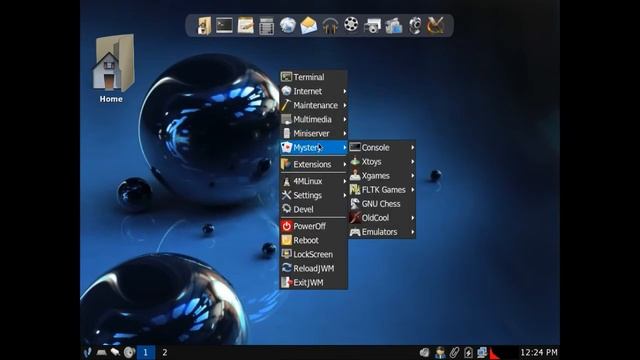This screenshot has height=360, width=640.
Task: Click the leftmost gray tray icon
Action: tap(424, 352)
